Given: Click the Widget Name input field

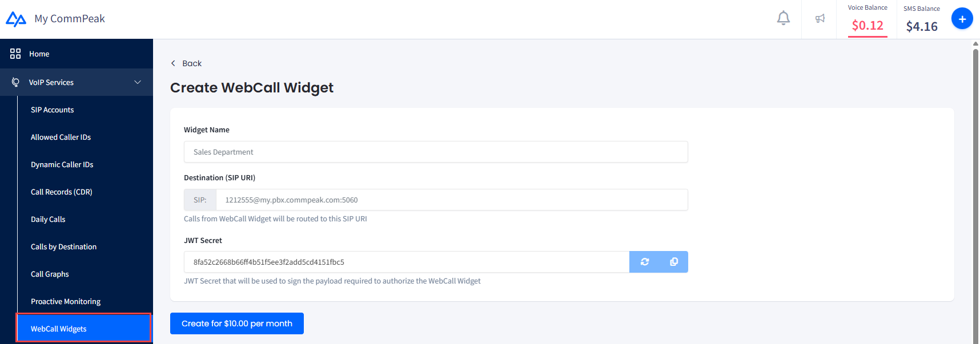Looking at the screenshot, I should click(x=435, y=152).
